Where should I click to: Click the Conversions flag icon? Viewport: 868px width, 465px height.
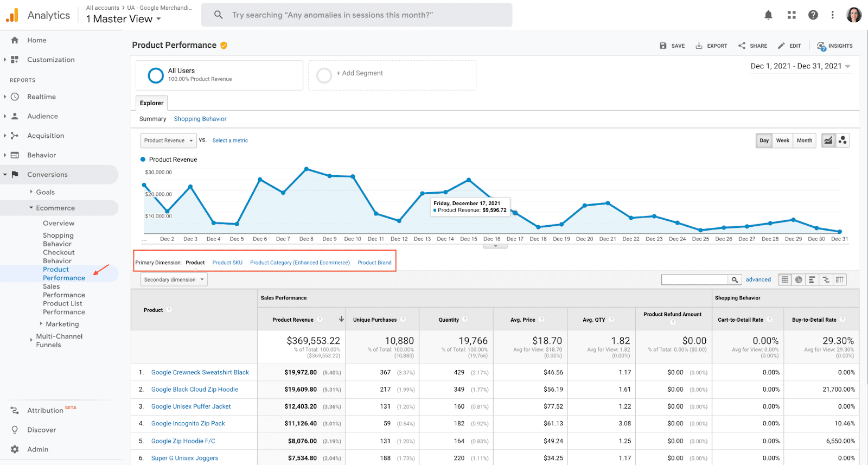coord(15,175)
